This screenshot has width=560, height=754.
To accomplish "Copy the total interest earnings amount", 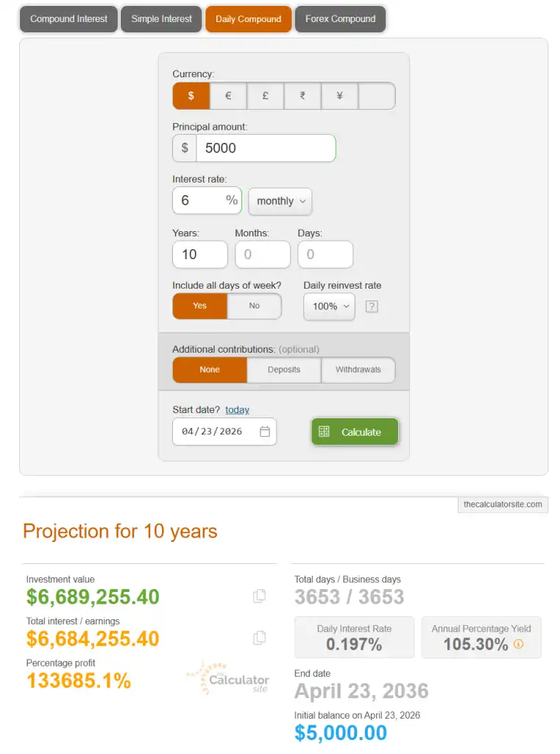I will 259,638.
